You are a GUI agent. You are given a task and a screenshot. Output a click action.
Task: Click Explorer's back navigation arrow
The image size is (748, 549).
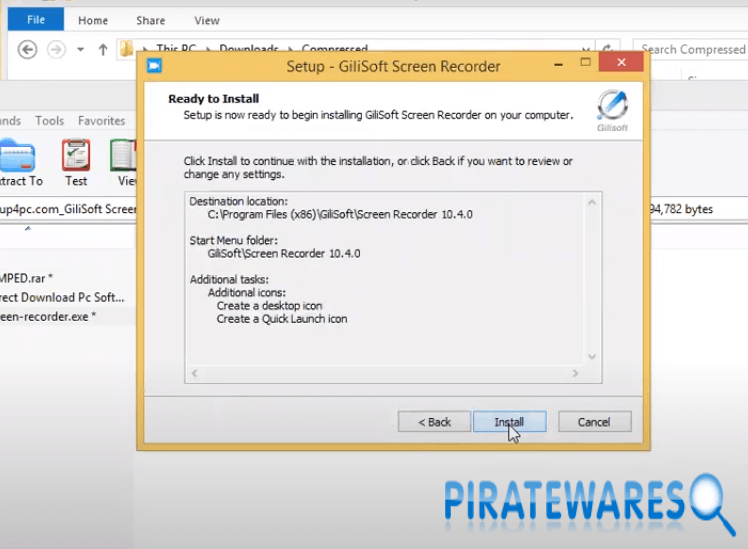coord(27,49)
